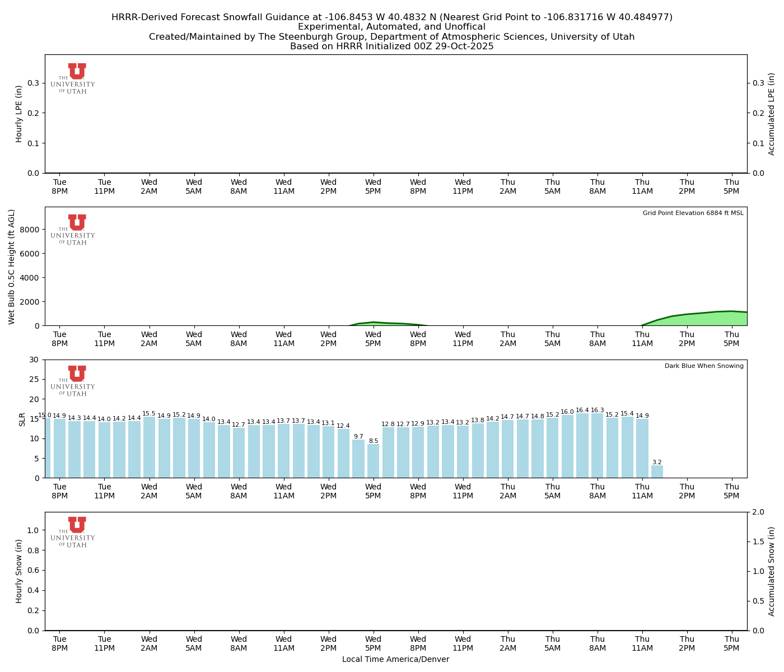Click the SLR bar labeled 3.2

(x=657, y=472)
